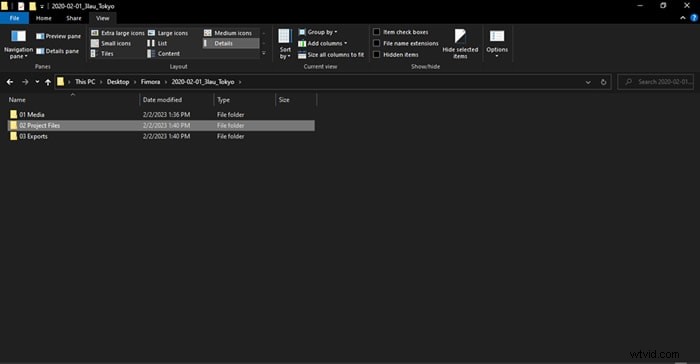Select Extra large icons layout
Viewport: 700px width, 364px height.
coord(118,33)
